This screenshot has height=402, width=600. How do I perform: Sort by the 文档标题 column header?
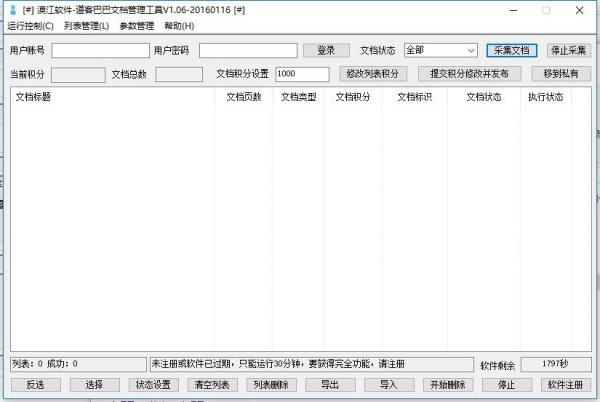tap(110, 97)
